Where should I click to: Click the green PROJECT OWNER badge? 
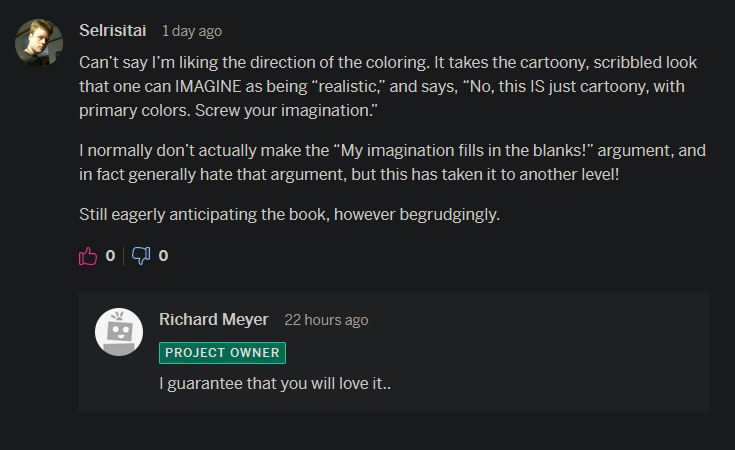click(x=222, y=352)
